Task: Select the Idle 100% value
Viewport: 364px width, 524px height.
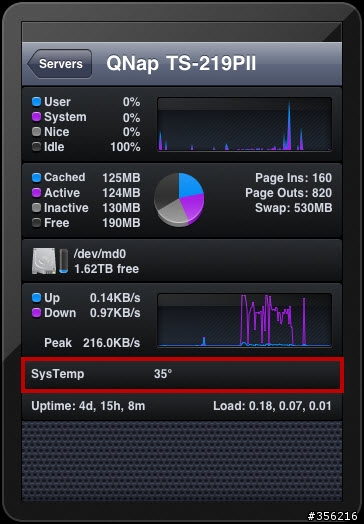Action: (125, 147)
